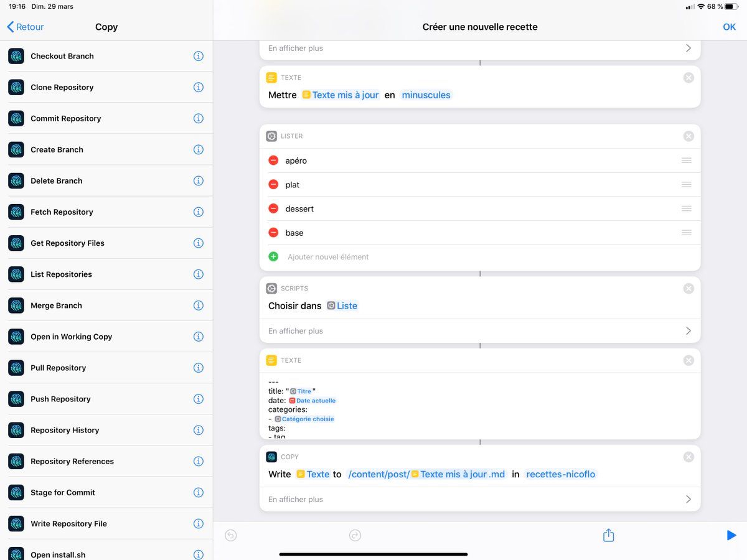Open info for Commit Repository action
Viewport: 747px width, 560px height.
click(199, 118)
